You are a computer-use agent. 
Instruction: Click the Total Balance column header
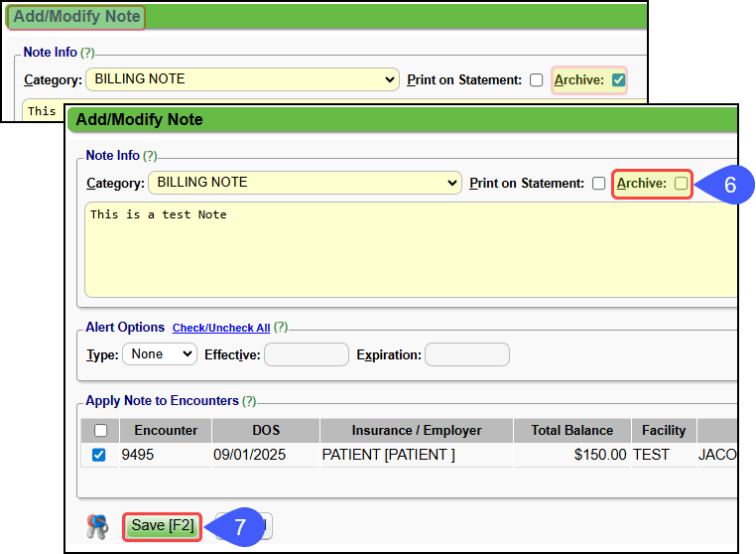pos(571,431)
